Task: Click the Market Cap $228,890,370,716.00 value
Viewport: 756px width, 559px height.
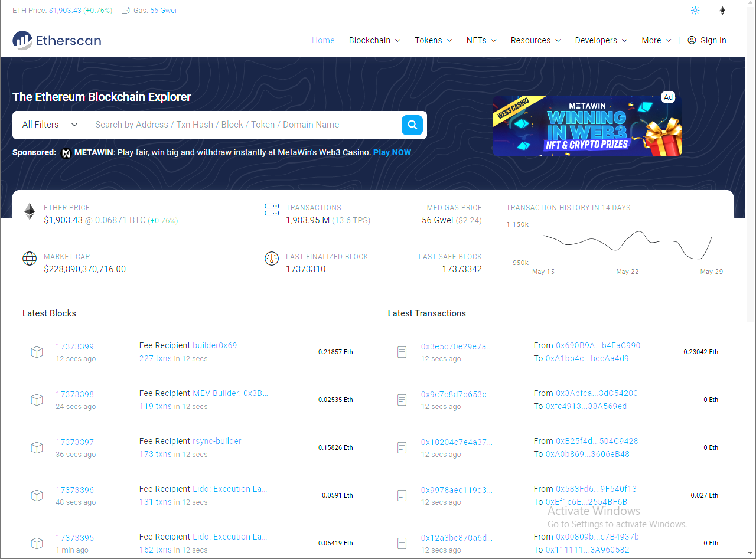Action: click(x=84, y=269)
